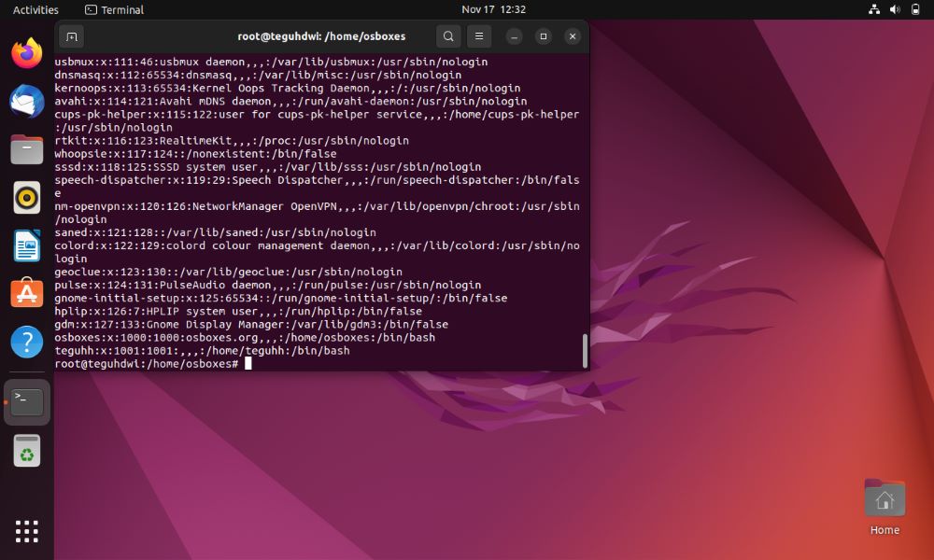Open Ubuntu Software store
Image resolution: width=934 pixels, height=560 pixels.
point(27,293)
